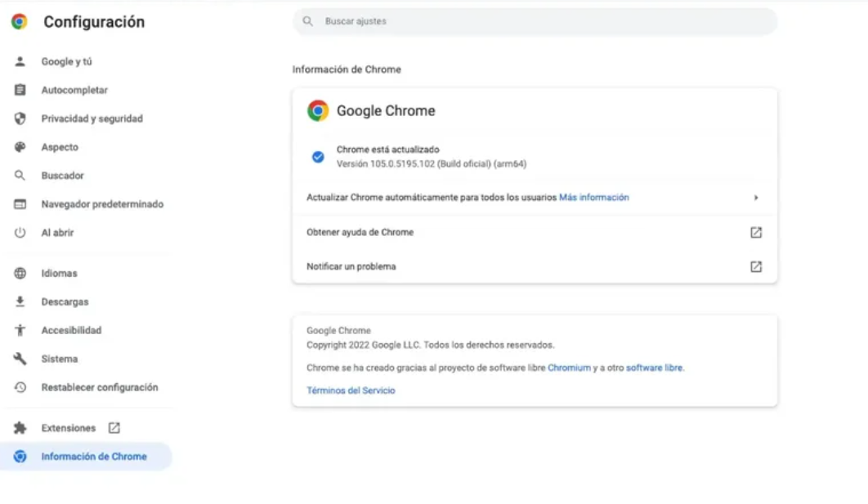Open Términos del Servicio link
This screenshot has height=504, width=868.
(351, 391)
